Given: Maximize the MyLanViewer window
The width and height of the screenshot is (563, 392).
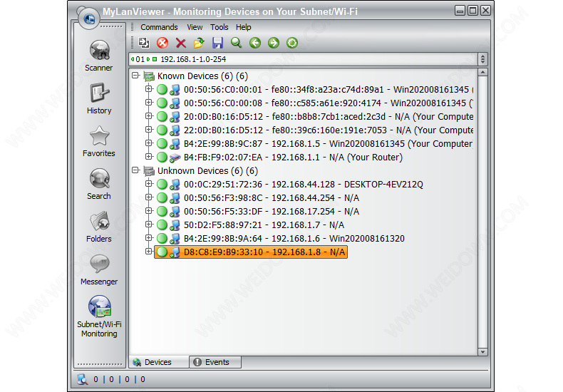Looking at the screenshot, I should pyautogui.click(x=473, y=11).
